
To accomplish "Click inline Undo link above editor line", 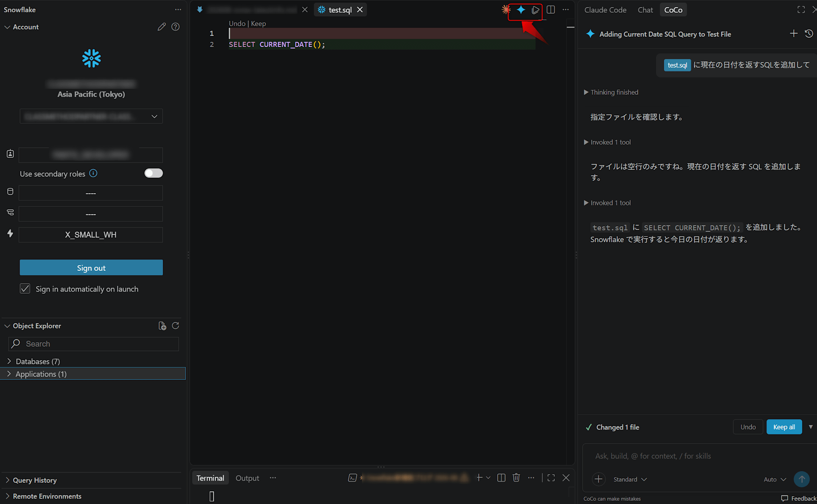I will pyautogui.click(x=237, y=24).
